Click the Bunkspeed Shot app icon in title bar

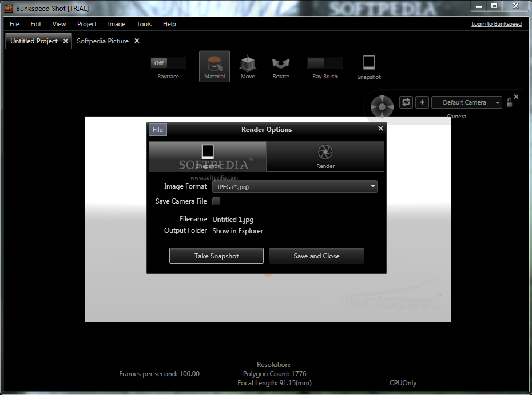pos(9,9)
